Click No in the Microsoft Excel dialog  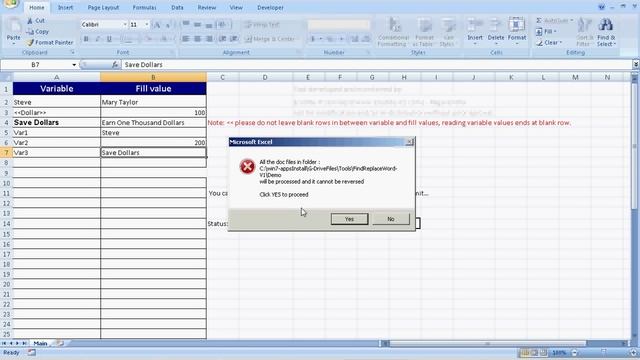click(391, 219)
